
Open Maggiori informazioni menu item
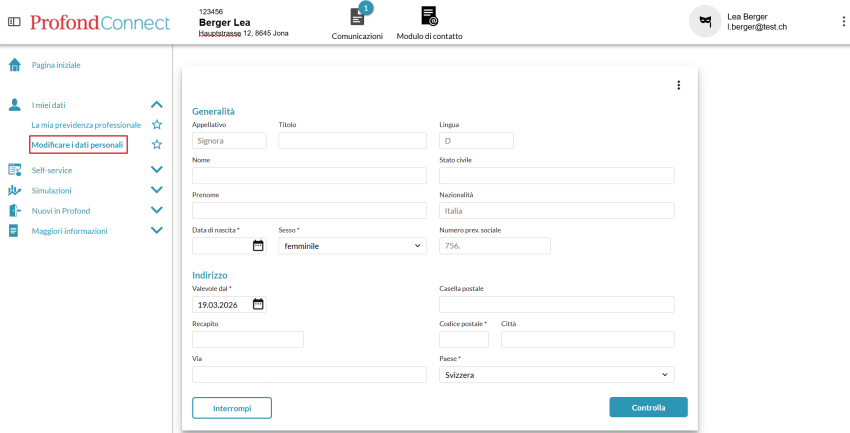click(x=69, y=231)
